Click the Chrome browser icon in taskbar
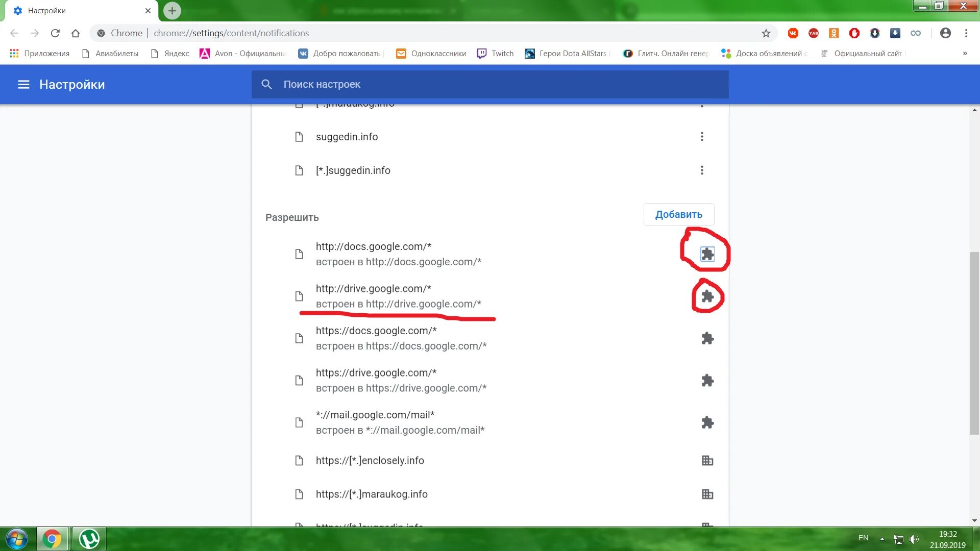 [x=53, y=538]
